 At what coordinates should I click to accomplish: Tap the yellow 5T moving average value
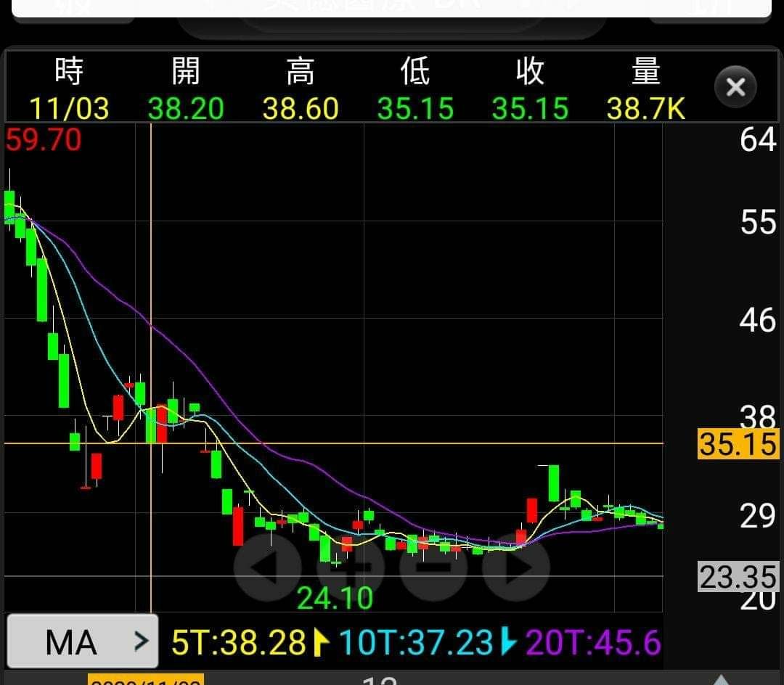238,643
